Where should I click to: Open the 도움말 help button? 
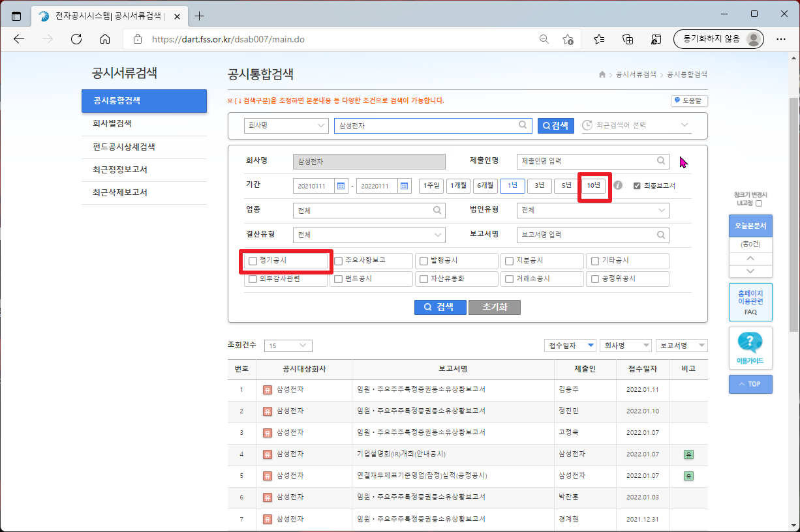point(689,101)
